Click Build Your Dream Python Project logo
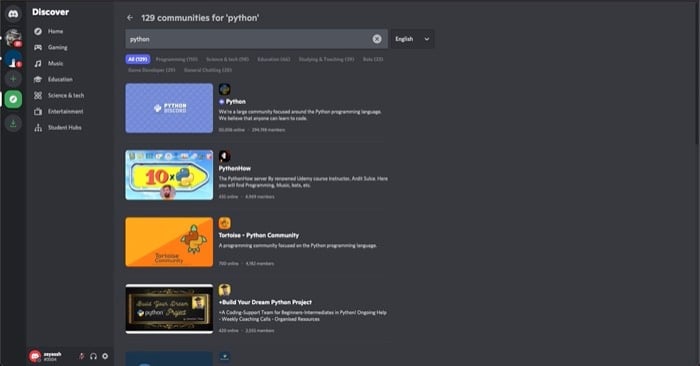 point(225,290)
